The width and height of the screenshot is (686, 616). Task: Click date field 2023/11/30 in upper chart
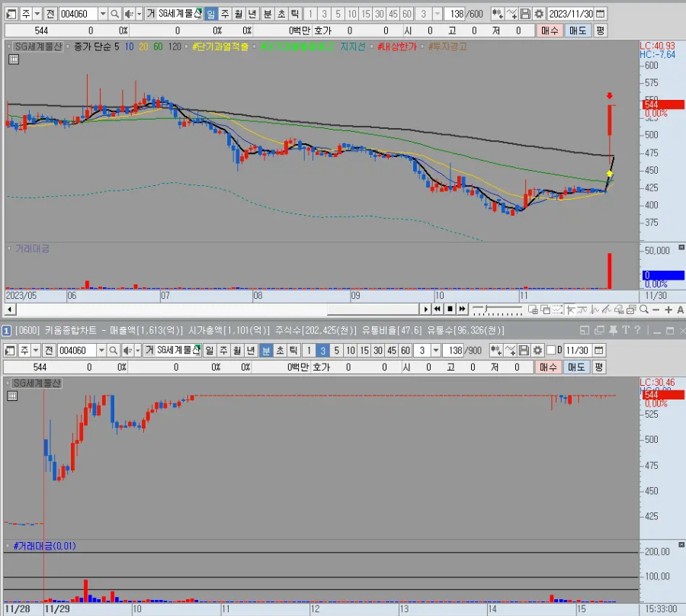click(571, 14)
